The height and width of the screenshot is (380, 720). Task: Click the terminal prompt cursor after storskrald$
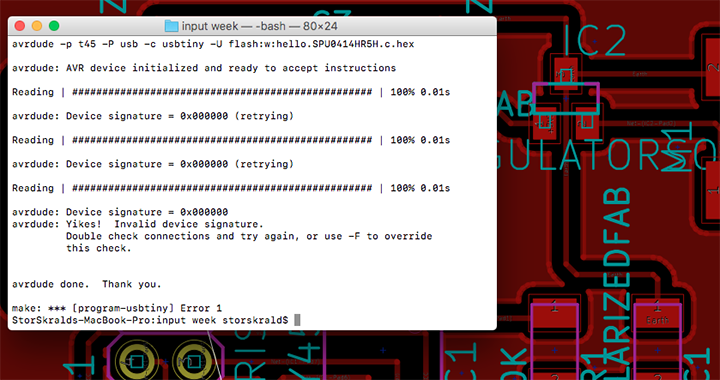297,320
